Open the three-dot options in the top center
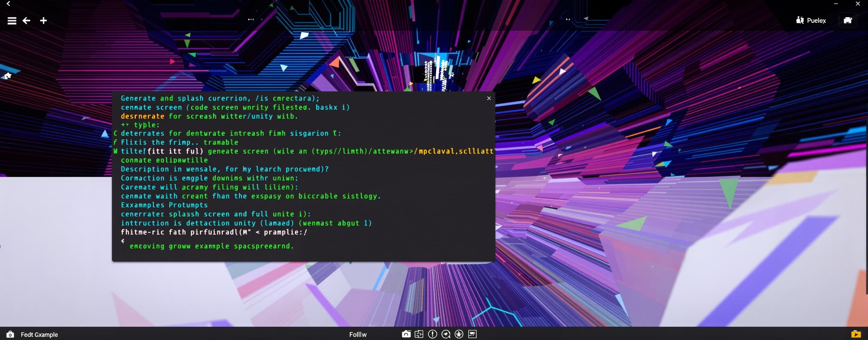 coord(251,20)
